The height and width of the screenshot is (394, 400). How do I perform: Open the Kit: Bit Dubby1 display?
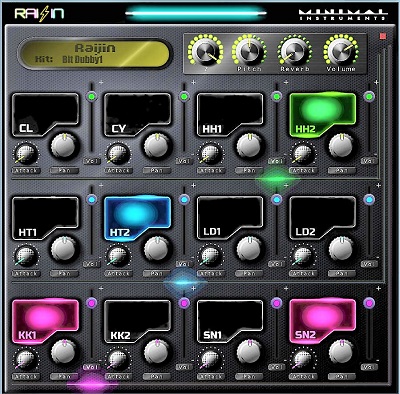pos(95,54)
